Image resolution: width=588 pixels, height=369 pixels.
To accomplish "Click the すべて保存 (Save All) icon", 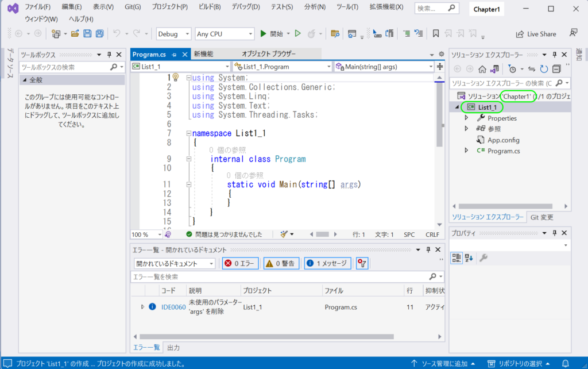I will click(x=99, y=33).
